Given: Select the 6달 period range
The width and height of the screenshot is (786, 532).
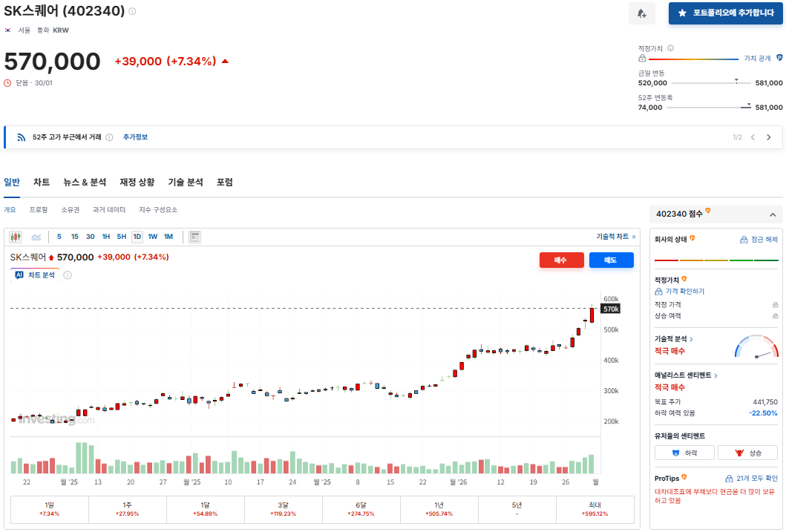Looking at the screenshot, I should [x=361, y=509].
